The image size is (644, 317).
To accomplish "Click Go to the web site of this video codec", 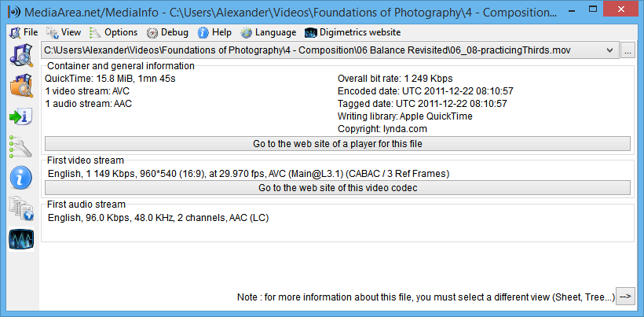I will click(337, 187).
